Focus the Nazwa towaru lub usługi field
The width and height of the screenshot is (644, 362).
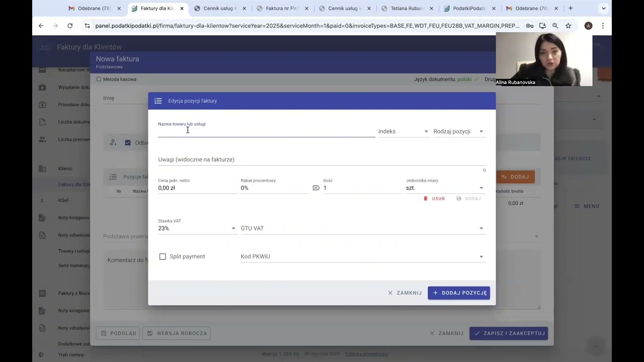[x=266, y=131]
